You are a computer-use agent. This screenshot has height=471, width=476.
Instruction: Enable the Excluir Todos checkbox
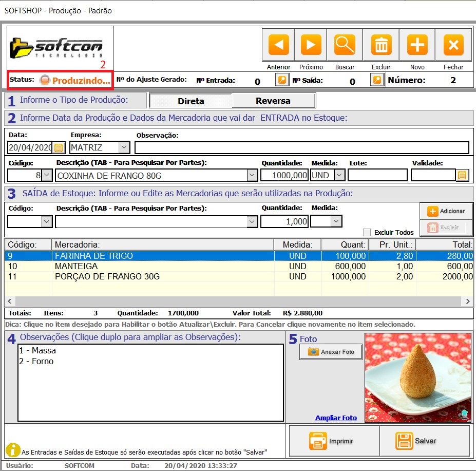tap(367, 232)
